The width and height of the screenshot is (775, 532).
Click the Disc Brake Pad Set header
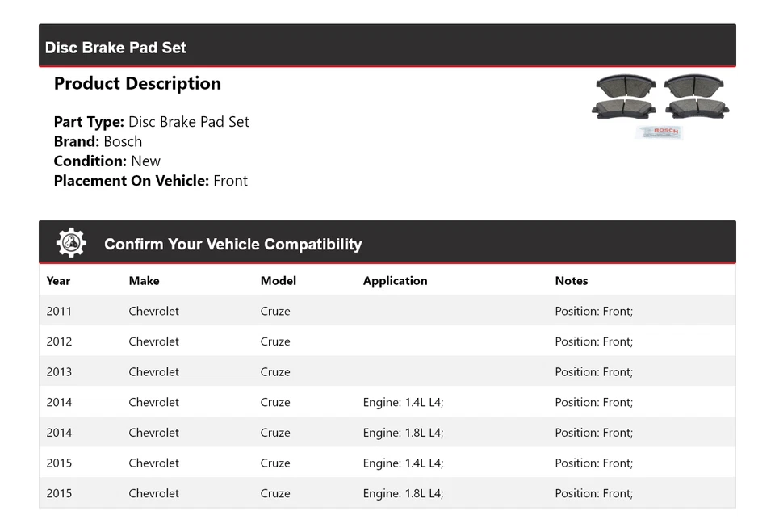click(115, 48)
